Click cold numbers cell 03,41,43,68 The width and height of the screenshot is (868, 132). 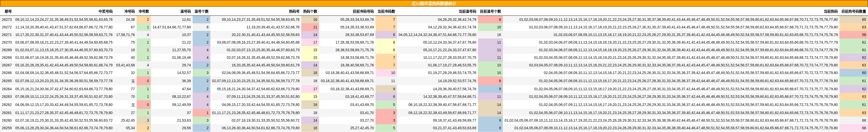pyautogui.click(x=125, y=65)
